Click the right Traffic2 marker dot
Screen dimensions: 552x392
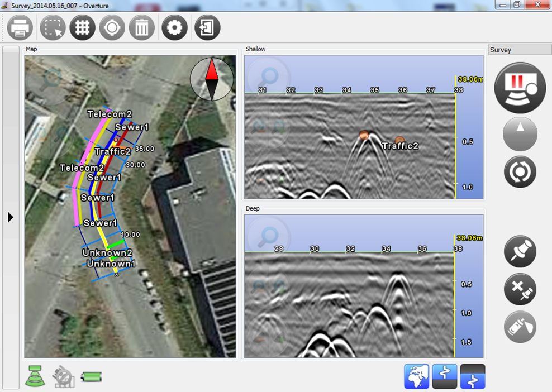click(x=399, y=141)
